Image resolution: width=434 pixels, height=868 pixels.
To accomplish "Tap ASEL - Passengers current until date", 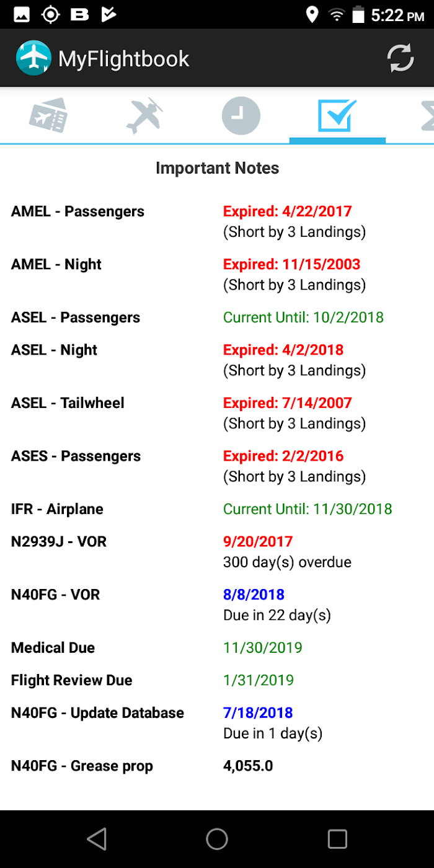I will tap(303, 317).
